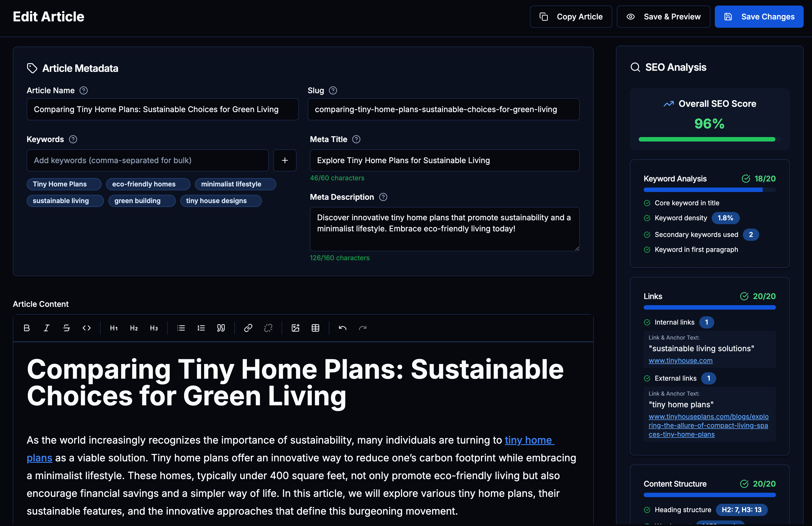This screenshot has width=812, height=526.
Task: Open the www.tinyhouse.com internal link
Action: pos(680,360)
